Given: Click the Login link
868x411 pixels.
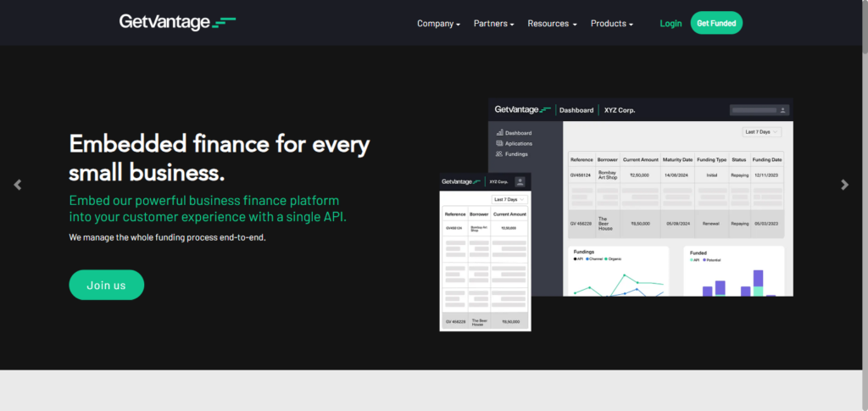Looking at the screenshot, I should tap(670, 24).
